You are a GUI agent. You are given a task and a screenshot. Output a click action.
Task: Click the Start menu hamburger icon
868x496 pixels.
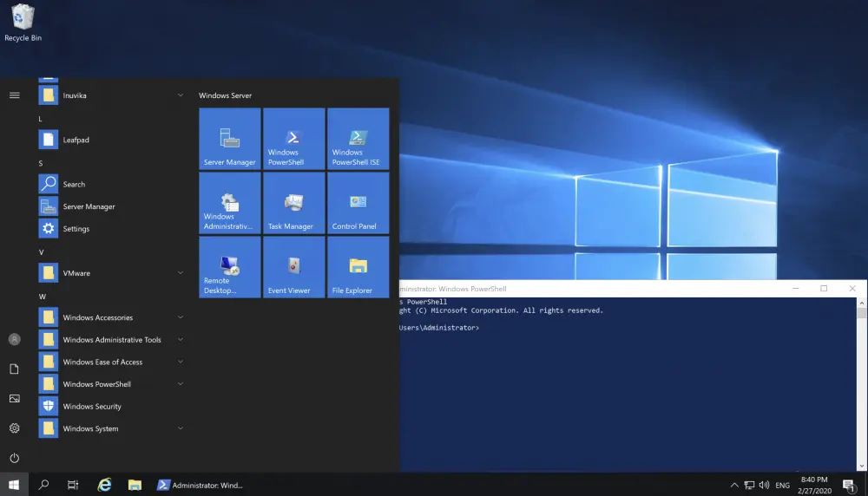click(x=15, y=95)
